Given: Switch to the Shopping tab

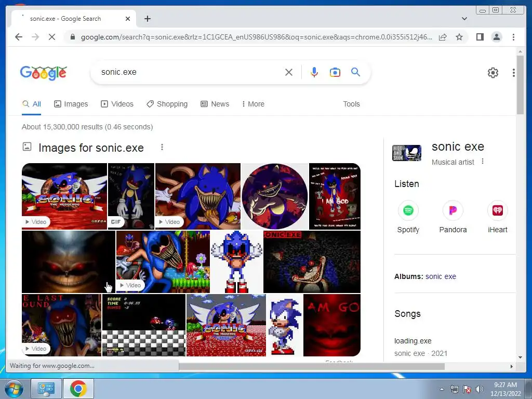Looking at the screenshot, I should pos(167,104).
